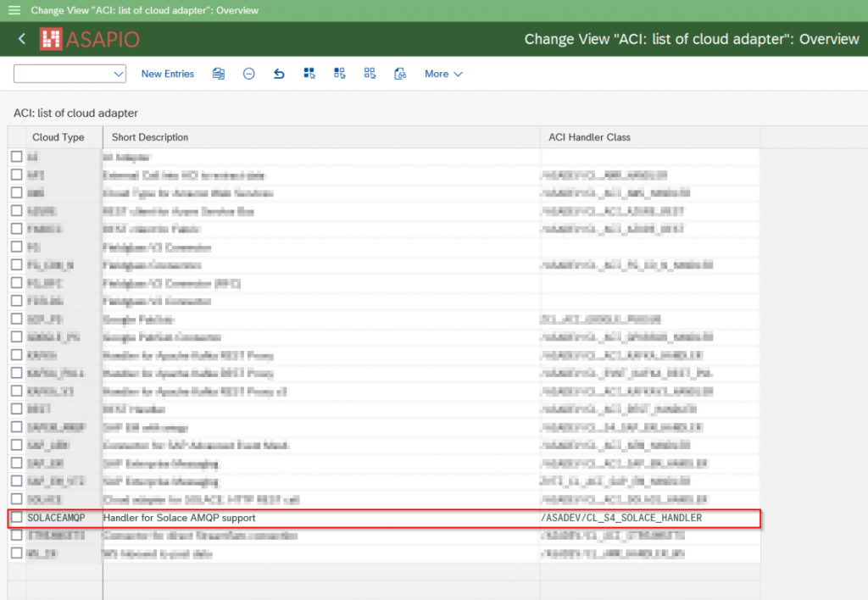
Task: Click the Handler for Solace AMQP support cell
Action: coord(179,518)
